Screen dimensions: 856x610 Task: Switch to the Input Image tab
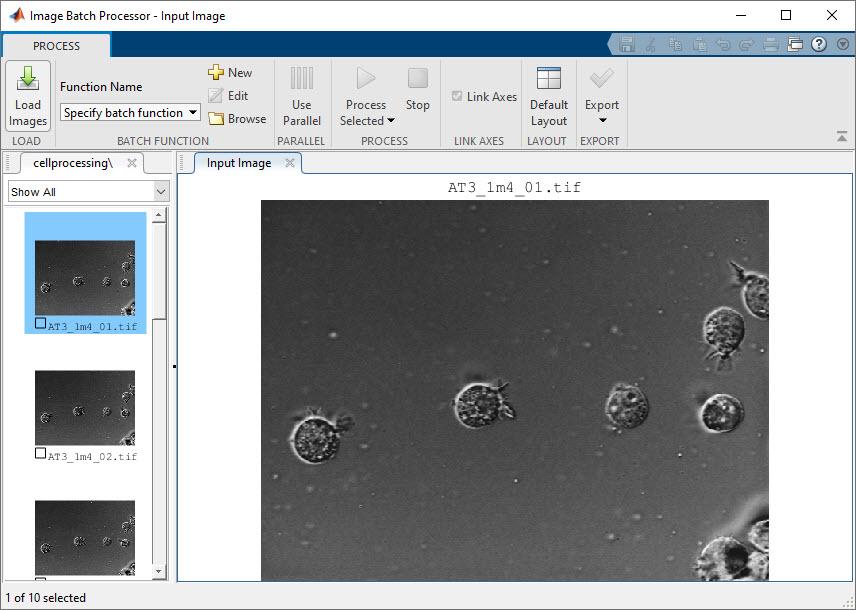(239, 163)
